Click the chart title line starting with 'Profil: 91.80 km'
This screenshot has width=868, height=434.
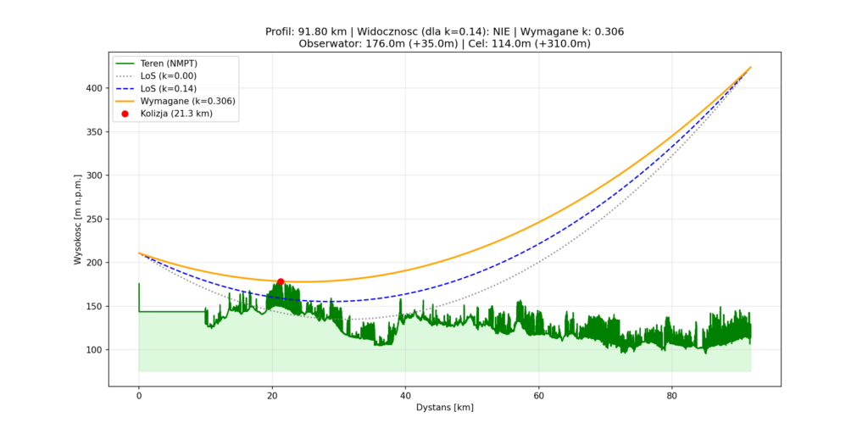[444, 32]
